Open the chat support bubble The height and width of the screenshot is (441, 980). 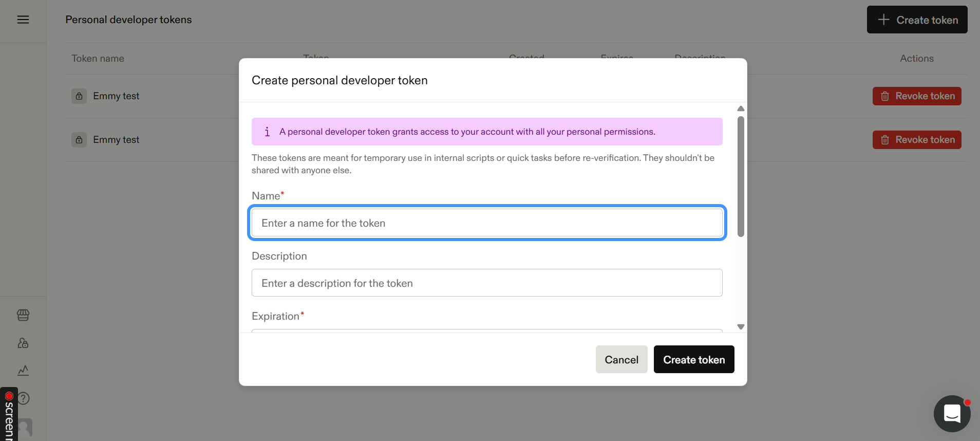pyautogui.click(x=952, y=413)
